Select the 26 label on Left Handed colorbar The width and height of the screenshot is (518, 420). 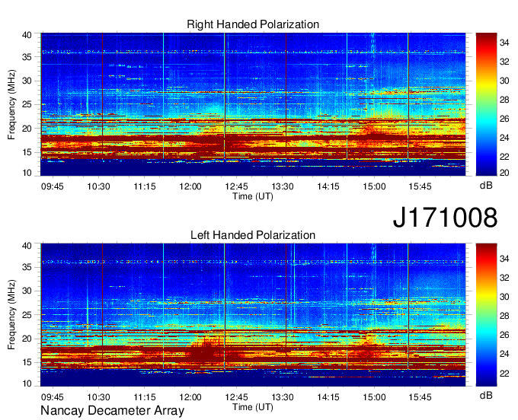pyautogui.click(x=504, y=336)
